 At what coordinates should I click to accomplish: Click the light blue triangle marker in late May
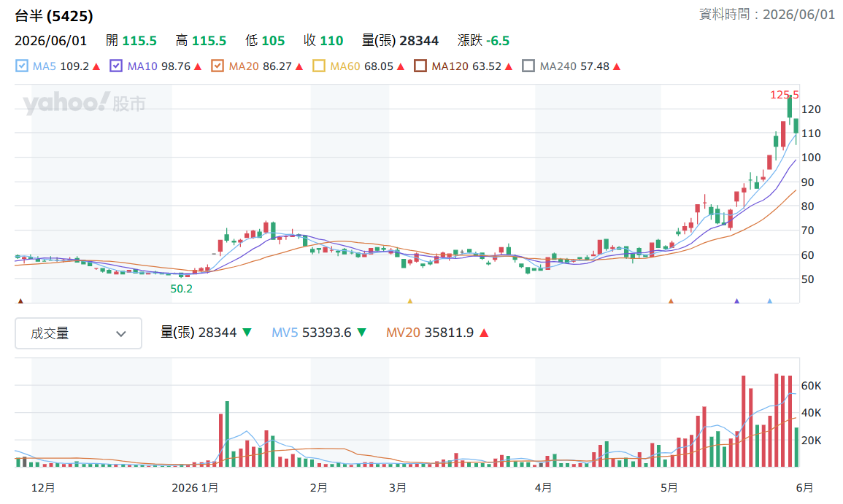(769, 301)
